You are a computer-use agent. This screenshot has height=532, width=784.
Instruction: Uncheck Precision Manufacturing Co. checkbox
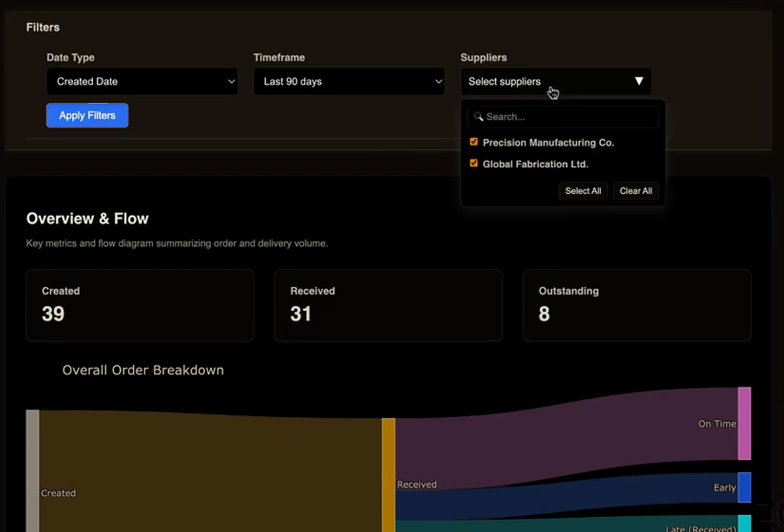(x=473, y=142)
